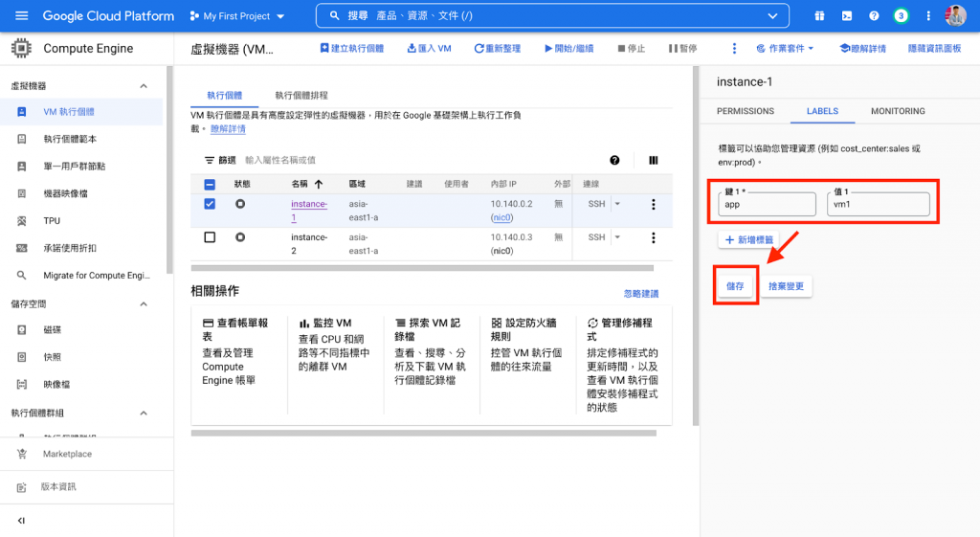
Task: Collapse the 虛擬機器 sidebar section
Action: tap(144, 85)
